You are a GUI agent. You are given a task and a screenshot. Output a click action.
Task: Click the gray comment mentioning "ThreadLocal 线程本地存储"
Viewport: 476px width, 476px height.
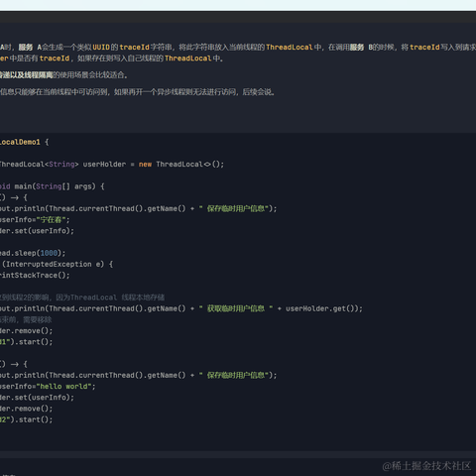pos(82,297)
